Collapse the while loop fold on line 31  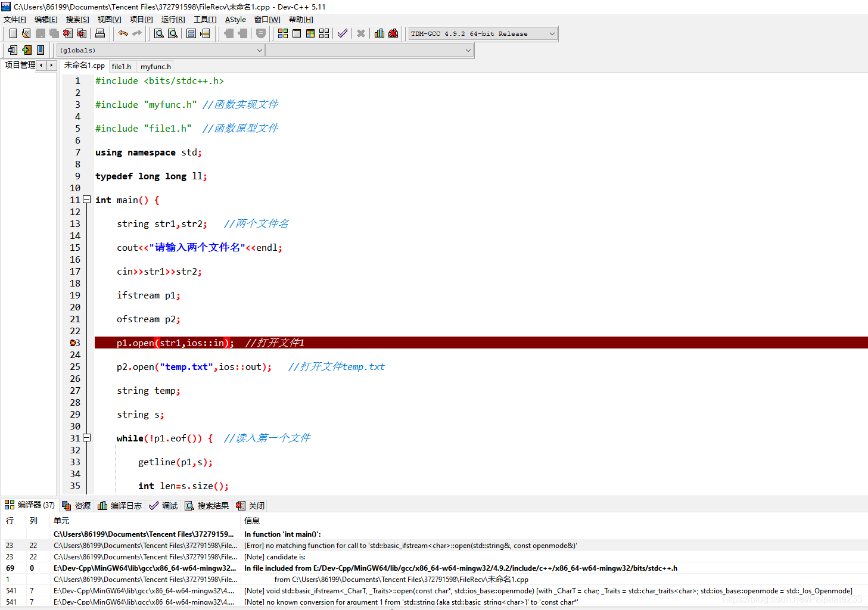pos(87,438)
